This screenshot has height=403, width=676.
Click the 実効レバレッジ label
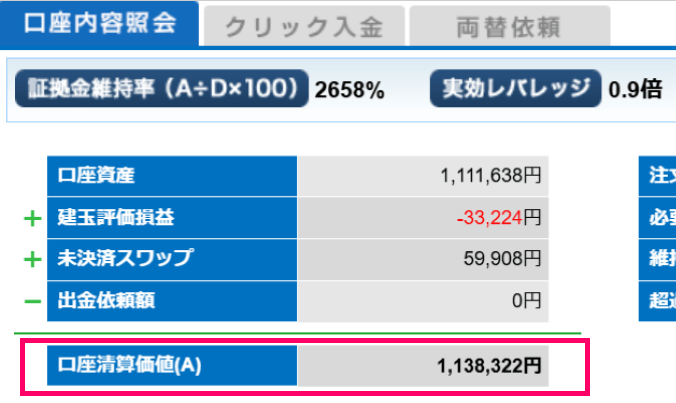(516, 89)
